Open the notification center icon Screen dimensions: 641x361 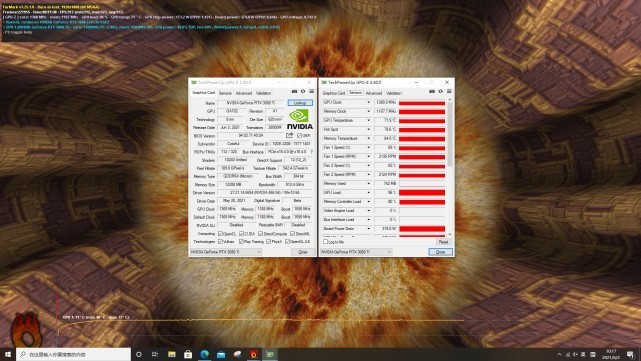[x=631, y=354]
